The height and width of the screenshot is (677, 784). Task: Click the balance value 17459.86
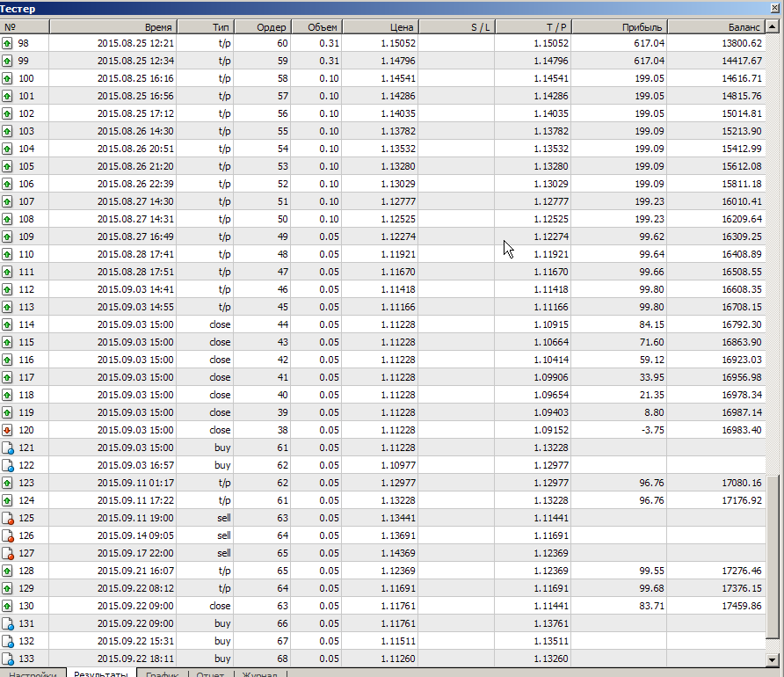(742, 606)
